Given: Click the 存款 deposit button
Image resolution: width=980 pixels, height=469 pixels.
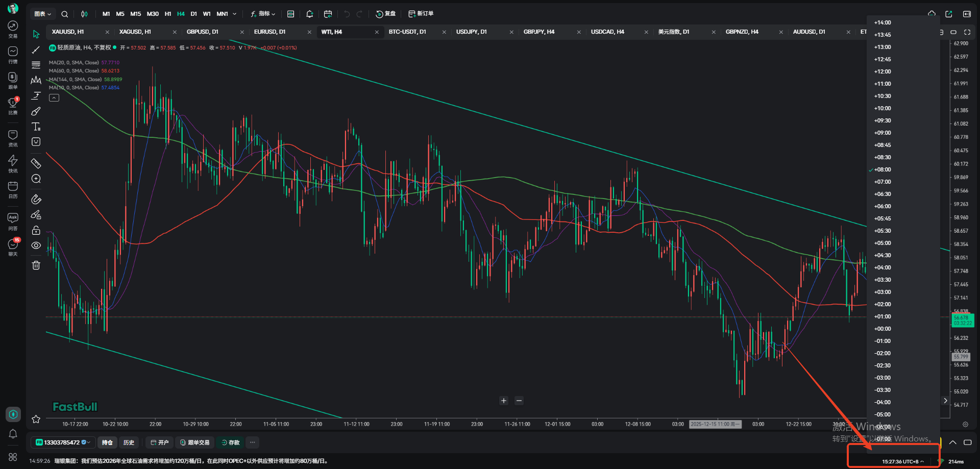Looking at the screenshot, I should (230, 442).
